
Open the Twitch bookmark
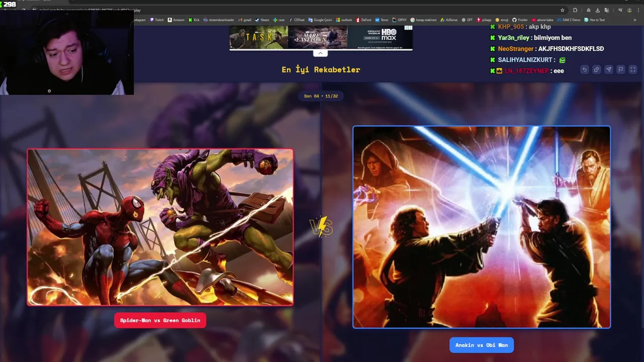tap(156, 20)
